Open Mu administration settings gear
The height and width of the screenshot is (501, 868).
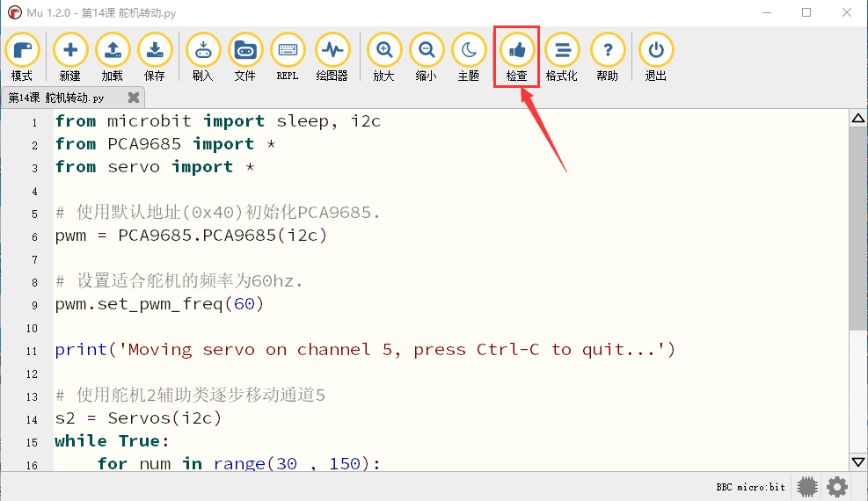pos(837,487)
